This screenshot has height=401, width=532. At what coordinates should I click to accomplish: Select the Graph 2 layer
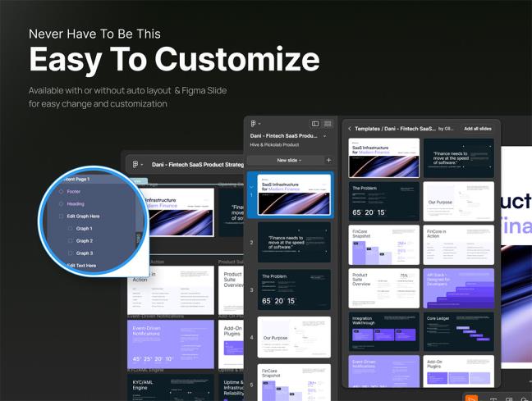84,241
